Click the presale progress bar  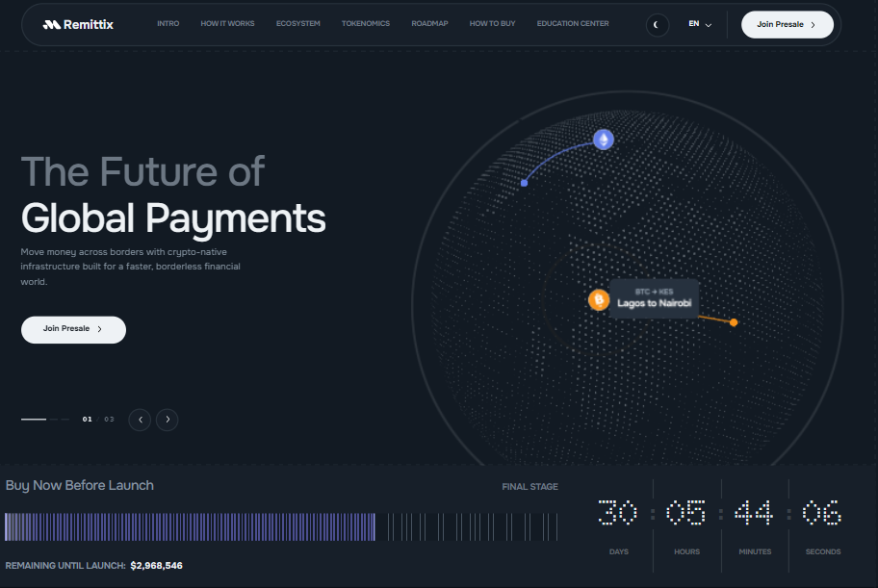tap(281, 527)
